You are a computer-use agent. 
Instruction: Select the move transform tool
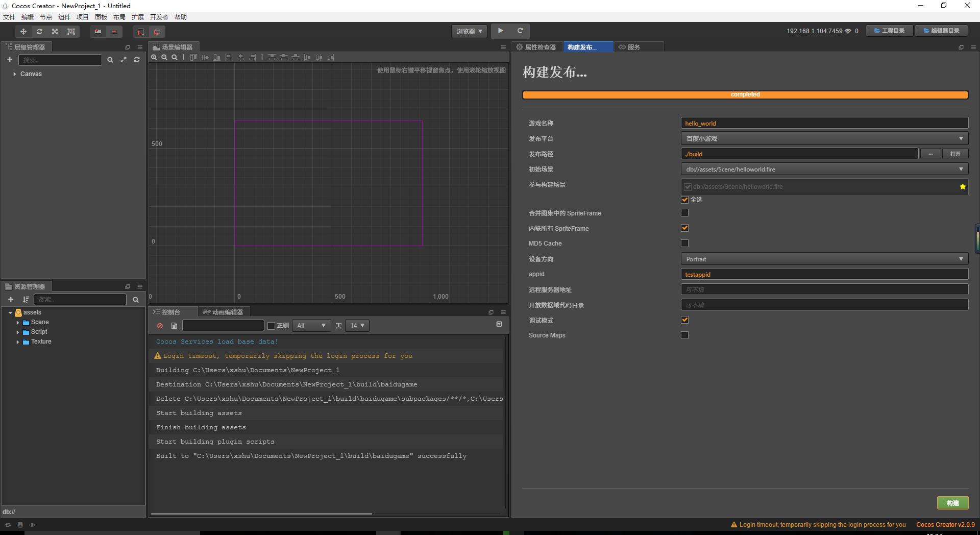(23, 32)
